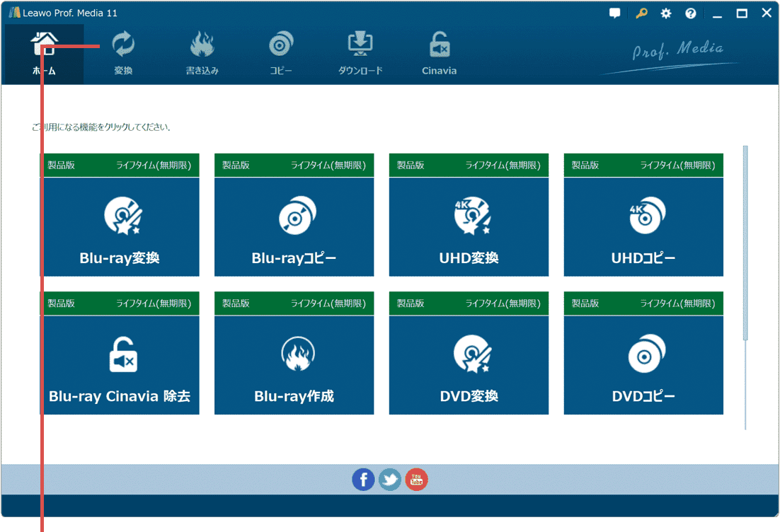The height and width of the screenshot is (532, 780).
Task: Return to the ホーム tab
Action: pos(44,54)
